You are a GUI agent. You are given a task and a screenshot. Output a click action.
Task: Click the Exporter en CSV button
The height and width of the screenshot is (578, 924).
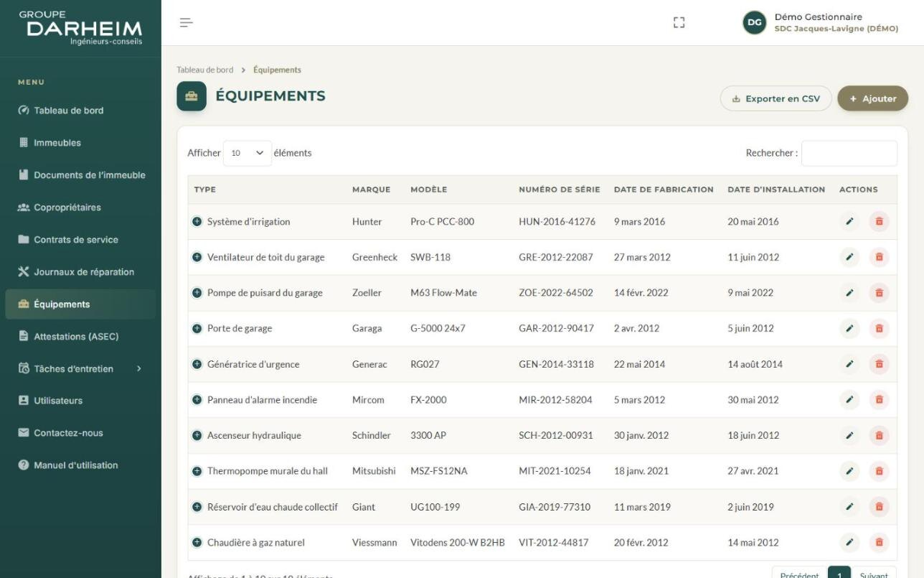pyautogui.click(x=775, y=99)
